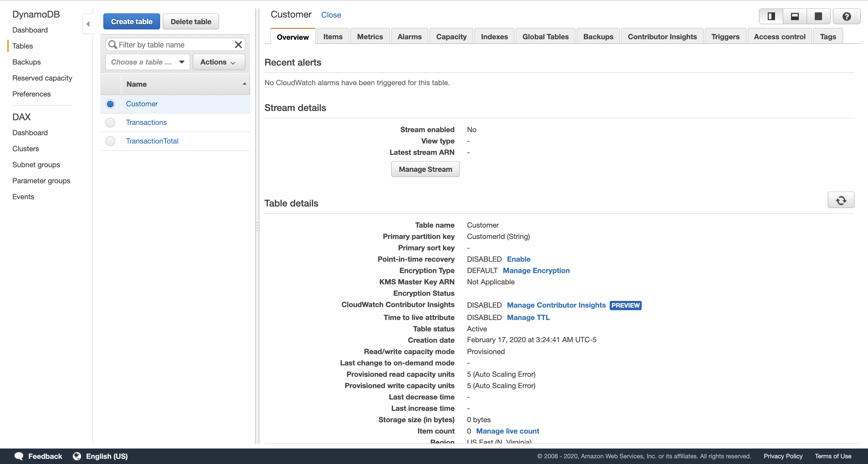The height and width of the screenshot is (464, 868).
Task: Clear the table name filter X
Action: coord(238,45)
